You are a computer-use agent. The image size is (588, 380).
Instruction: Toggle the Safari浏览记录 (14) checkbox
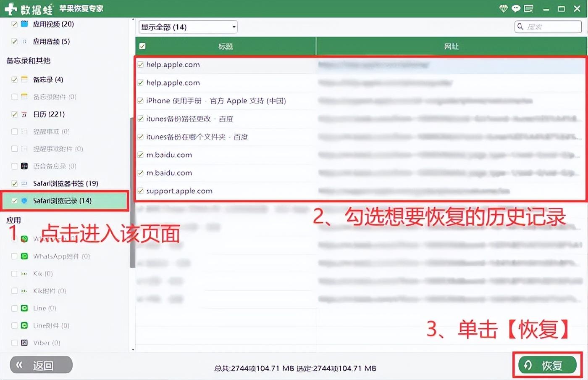pos(14,201)
